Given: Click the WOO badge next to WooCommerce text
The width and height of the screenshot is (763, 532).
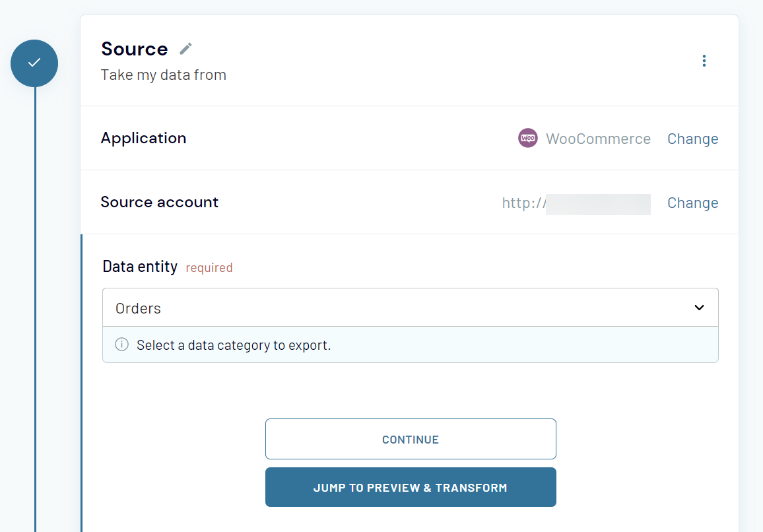Looking at the screenshot, I should tap(528, 138).
